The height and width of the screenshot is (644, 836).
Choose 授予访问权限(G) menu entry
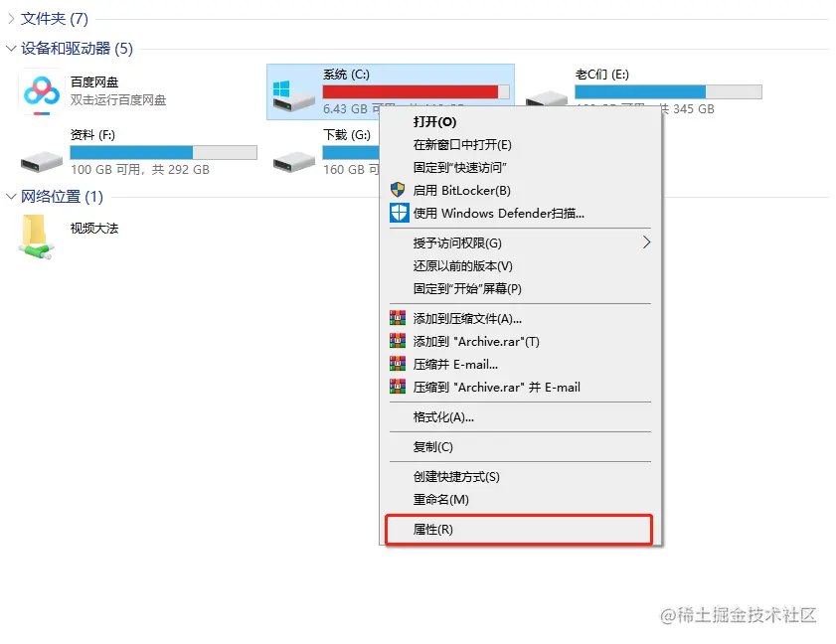tap(520, 243)
